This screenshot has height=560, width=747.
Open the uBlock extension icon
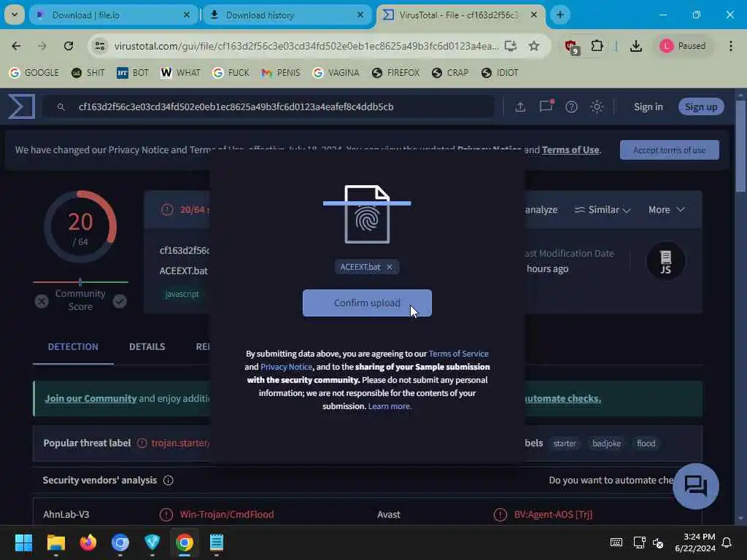[570, 46]
